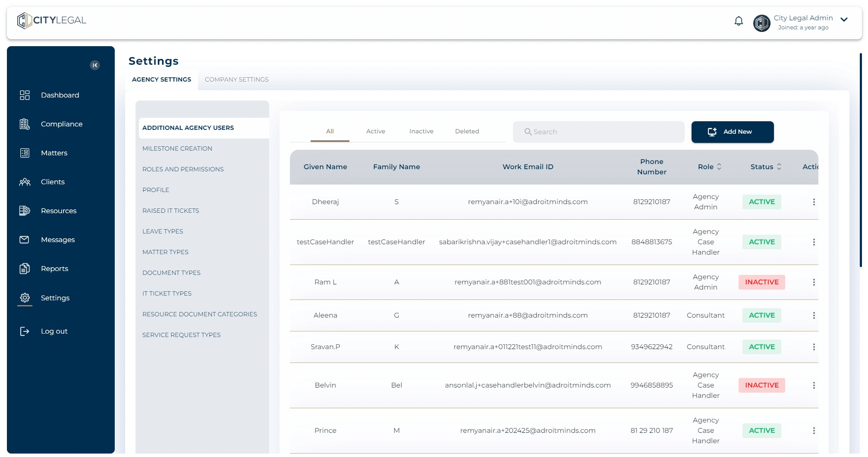Image resolution: width=868 pixels, height=457 pixels.
Task: Click the City Legal Admin avatar
Action: 761,23
